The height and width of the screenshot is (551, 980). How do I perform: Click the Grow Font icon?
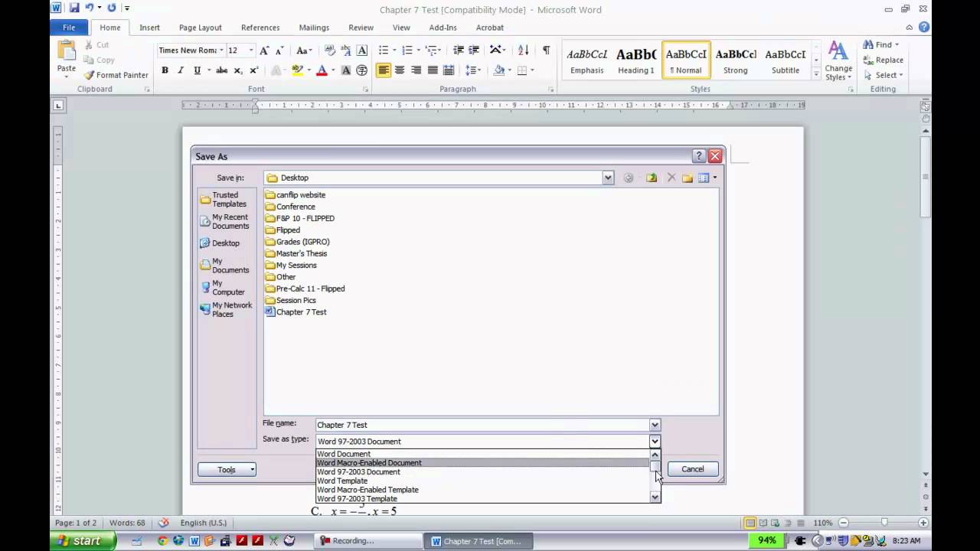coord(264,51)
